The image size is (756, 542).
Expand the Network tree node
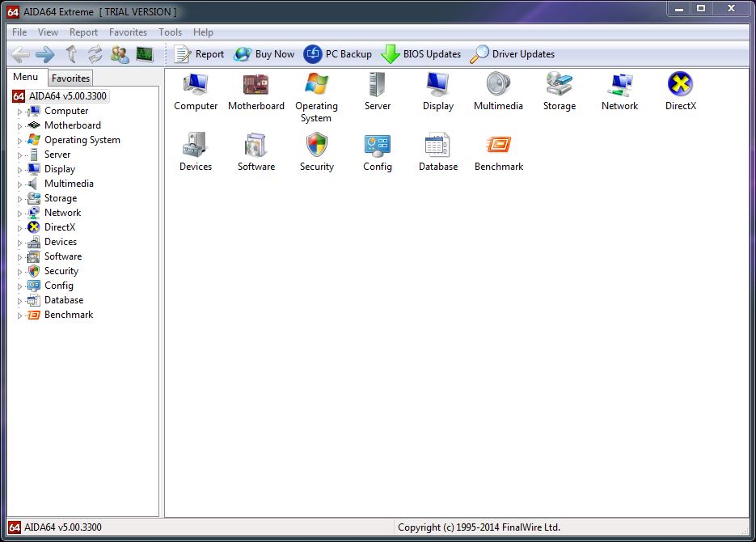[x=19, y=214]
